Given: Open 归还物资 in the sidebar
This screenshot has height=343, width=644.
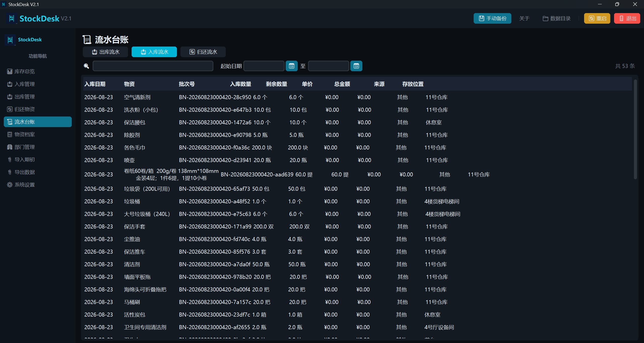Looking at the screenshot, I should coord(38,109).
